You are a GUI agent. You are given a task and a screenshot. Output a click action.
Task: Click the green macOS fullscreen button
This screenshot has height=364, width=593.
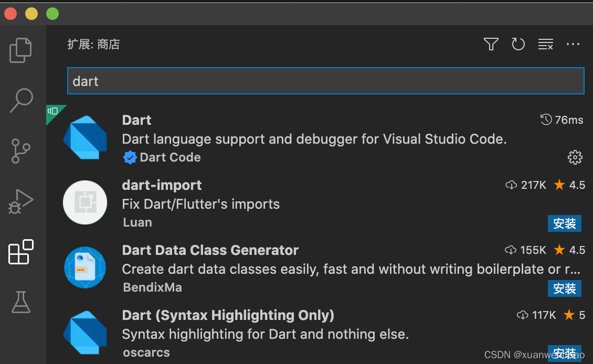pyautogui.click(x=52, y=14)
